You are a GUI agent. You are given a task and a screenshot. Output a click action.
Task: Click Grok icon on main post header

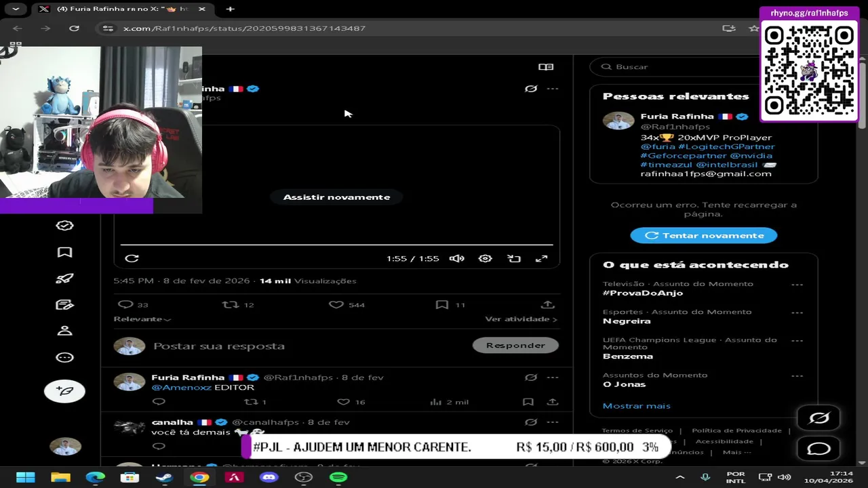531,89
